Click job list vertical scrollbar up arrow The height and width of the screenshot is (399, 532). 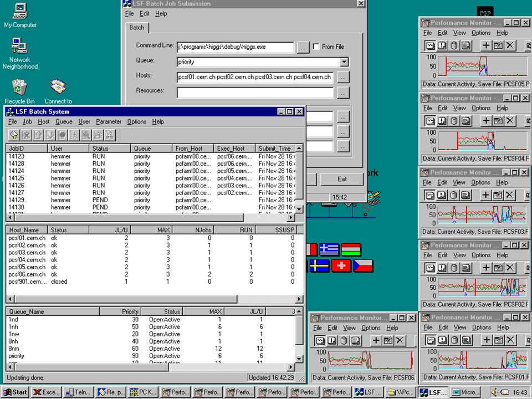click(299, 149)
